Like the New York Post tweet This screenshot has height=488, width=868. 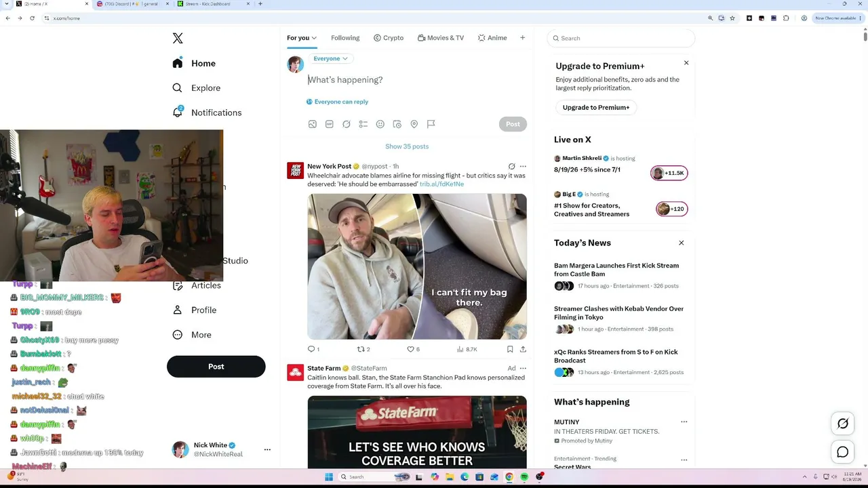[413, 349]
